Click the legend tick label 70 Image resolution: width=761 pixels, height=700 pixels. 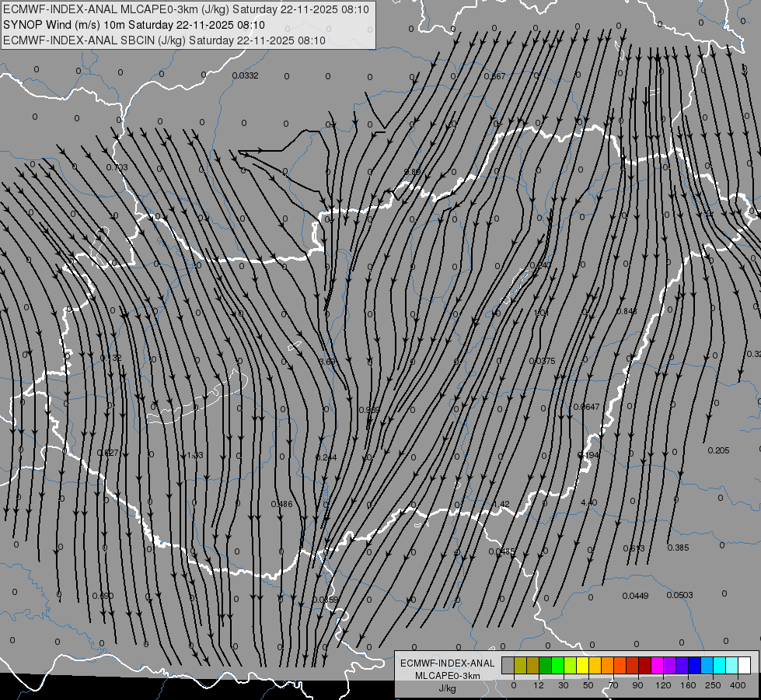click(x=613, y=685)
